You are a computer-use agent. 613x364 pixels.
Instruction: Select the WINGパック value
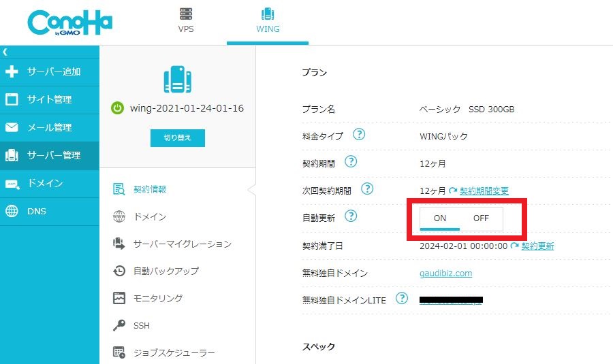(x=443, y=137)
